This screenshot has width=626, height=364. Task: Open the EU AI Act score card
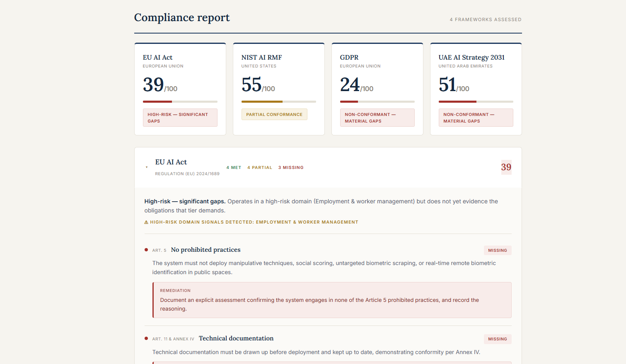pos(180,89)
